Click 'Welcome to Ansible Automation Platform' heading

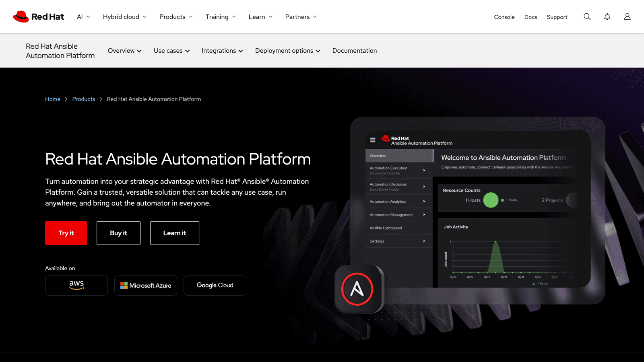click(503, 158)
